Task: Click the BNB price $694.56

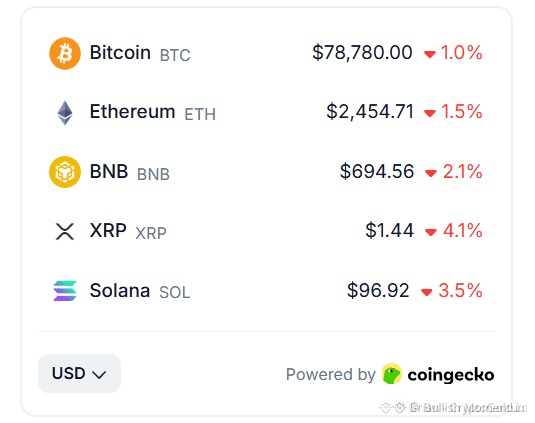Action: (377, 171)
